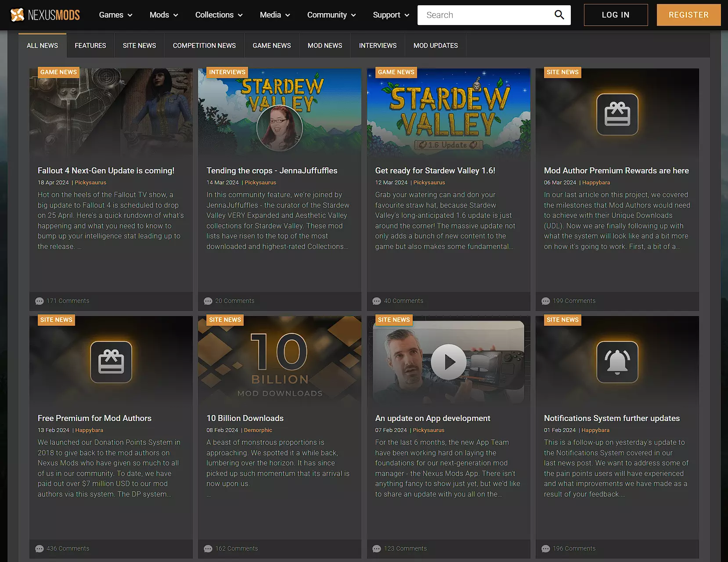Open the Mods dropdown menu
Viewport: 728px width, 562px height.
pyautogui.click(x=164, y=15)
